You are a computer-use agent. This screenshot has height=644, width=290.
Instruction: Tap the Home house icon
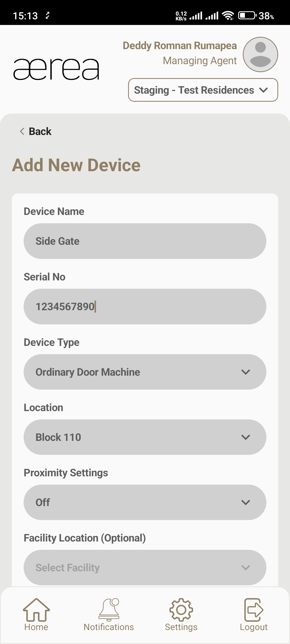(x=36, y=609)
